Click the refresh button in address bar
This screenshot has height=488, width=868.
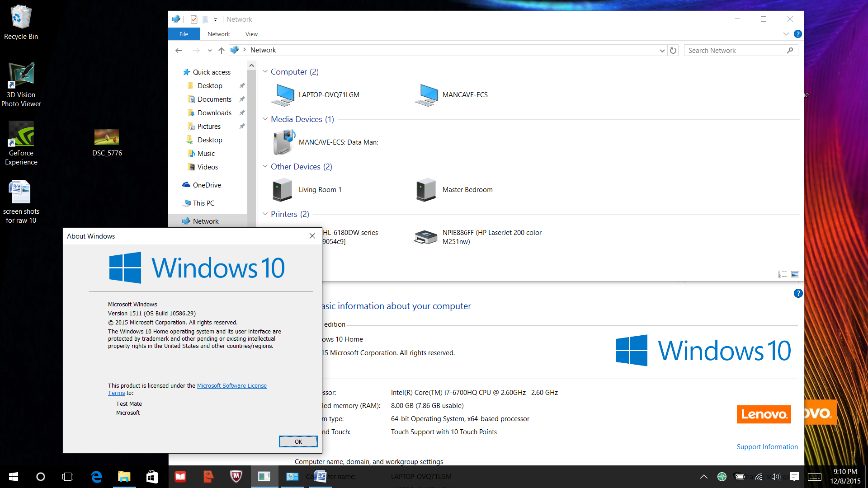point(673,51)
